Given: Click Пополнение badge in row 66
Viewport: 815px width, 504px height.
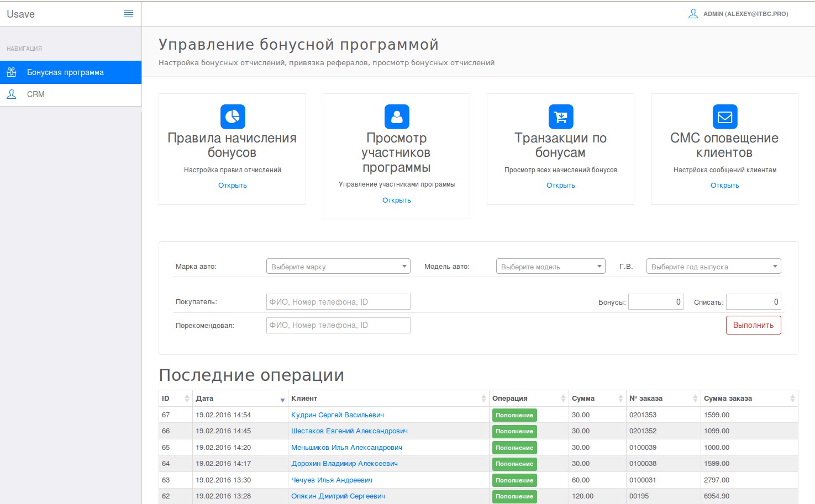Looking at the screenshot, I should pyautogui.click(x=514, y=432).
